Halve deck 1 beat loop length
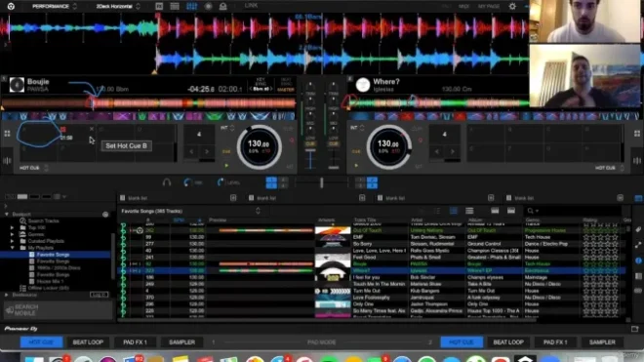Viewport: 644px width, 362px height. tap(191, 151)
